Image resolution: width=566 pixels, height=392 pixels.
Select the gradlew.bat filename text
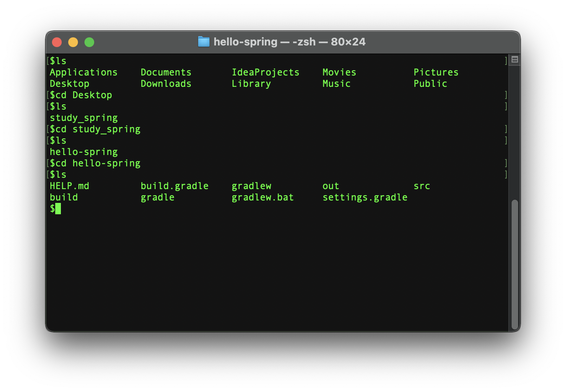pos(262,197)
